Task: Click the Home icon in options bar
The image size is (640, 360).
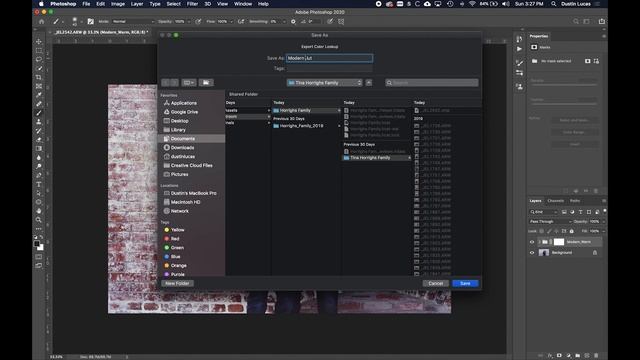Action: (41, 21)
